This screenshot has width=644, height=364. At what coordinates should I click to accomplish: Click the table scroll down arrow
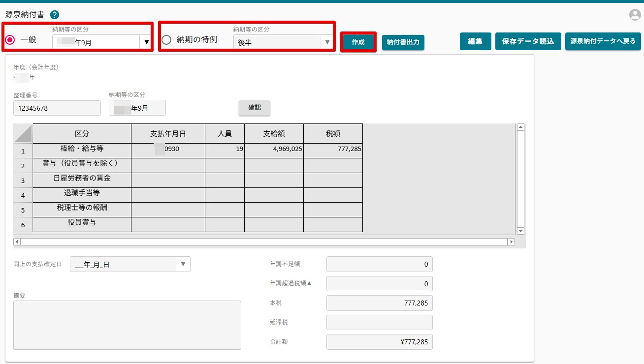[x=521, y=231]
